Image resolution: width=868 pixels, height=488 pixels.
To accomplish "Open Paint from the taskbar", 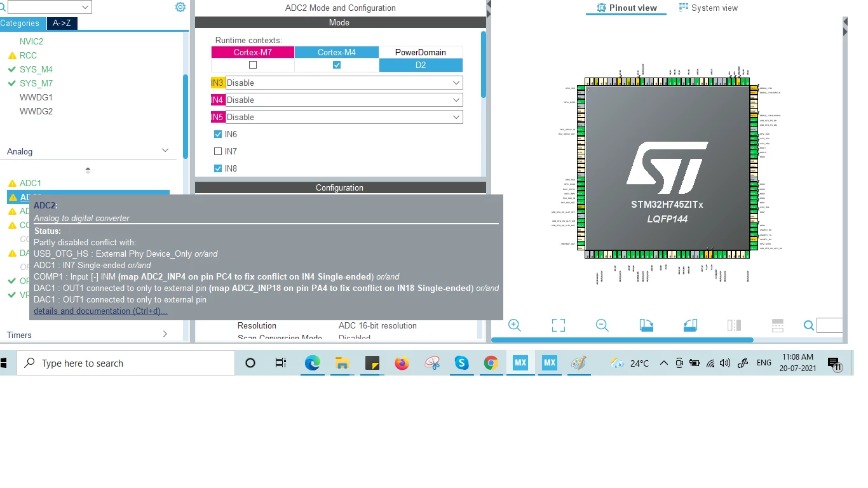I will coord(579,363).
